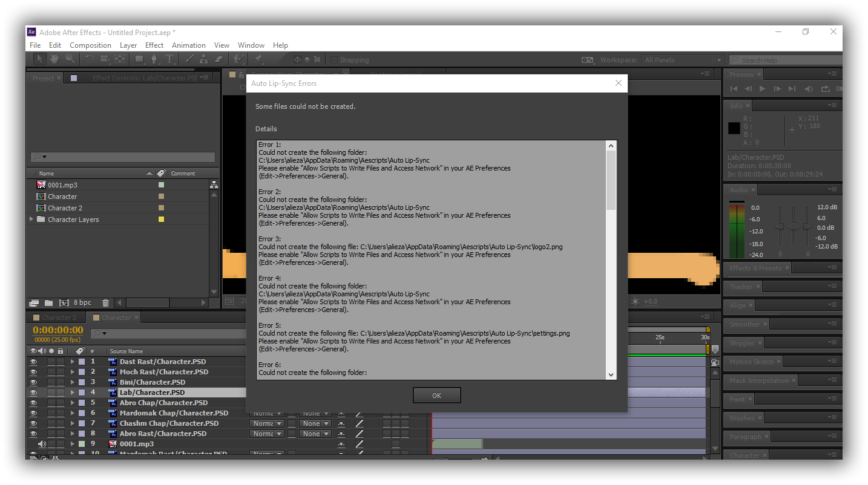Select the Rotation tool
Image resolution: width=868 pixels, height=485 pixels.
89,59
